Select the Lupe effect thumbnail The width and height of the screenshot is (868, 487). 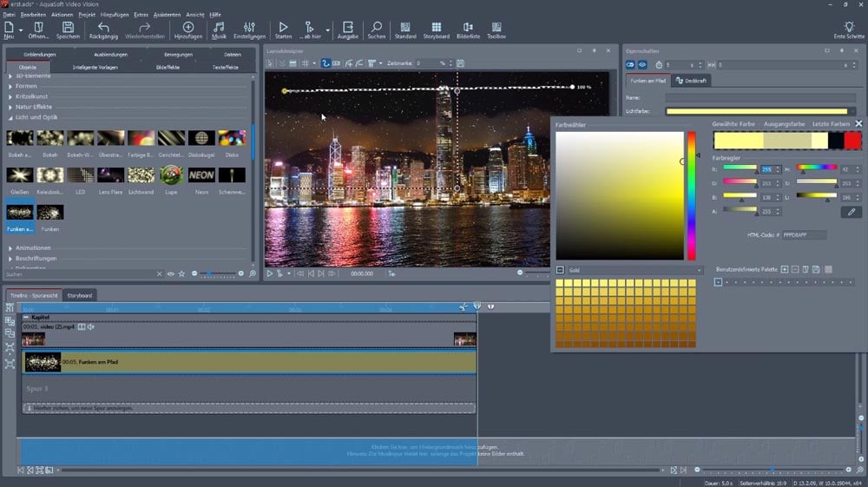click(171, 175)
